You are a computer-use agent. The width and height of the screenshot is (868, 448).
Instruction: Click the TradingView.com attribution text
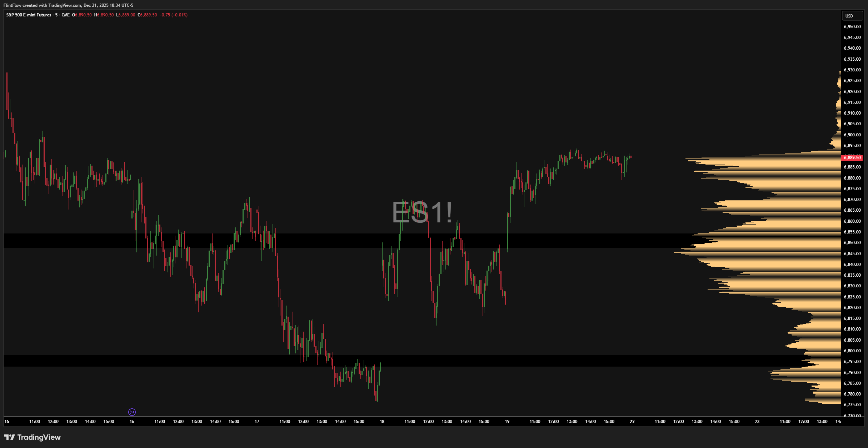[64, 5]
